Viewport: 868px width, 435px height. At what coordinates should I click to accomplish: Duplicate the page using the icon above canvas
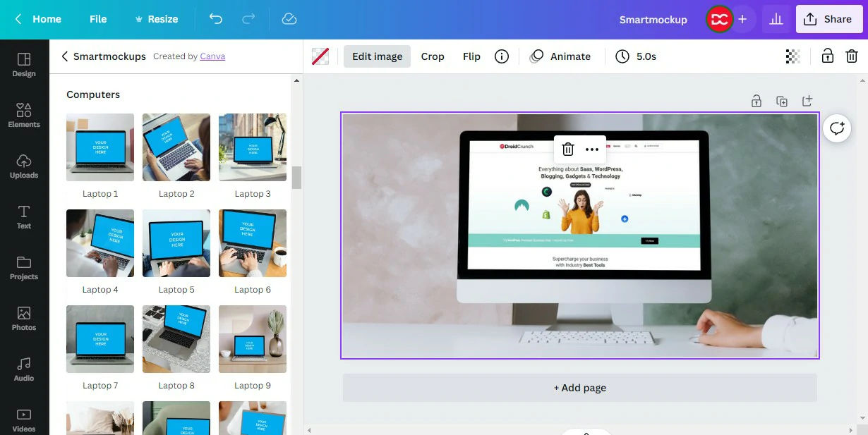tap(782, 101)
